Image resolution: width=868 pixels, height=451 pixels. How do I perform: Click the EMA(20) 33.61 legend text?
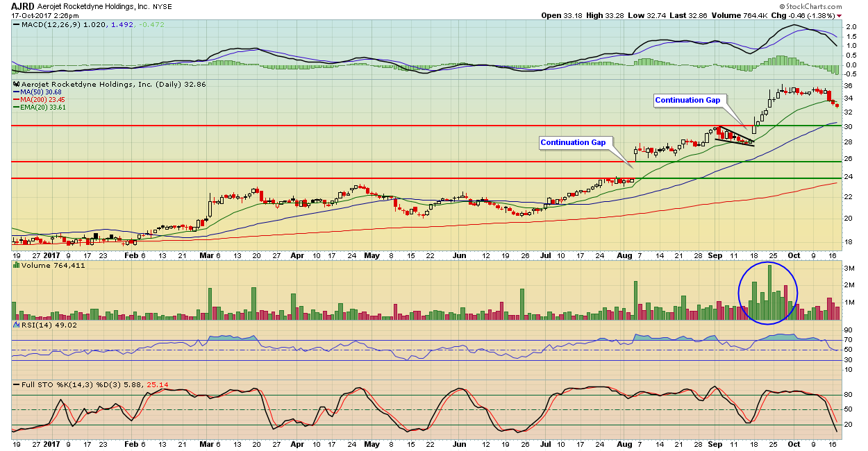point(43,108)
